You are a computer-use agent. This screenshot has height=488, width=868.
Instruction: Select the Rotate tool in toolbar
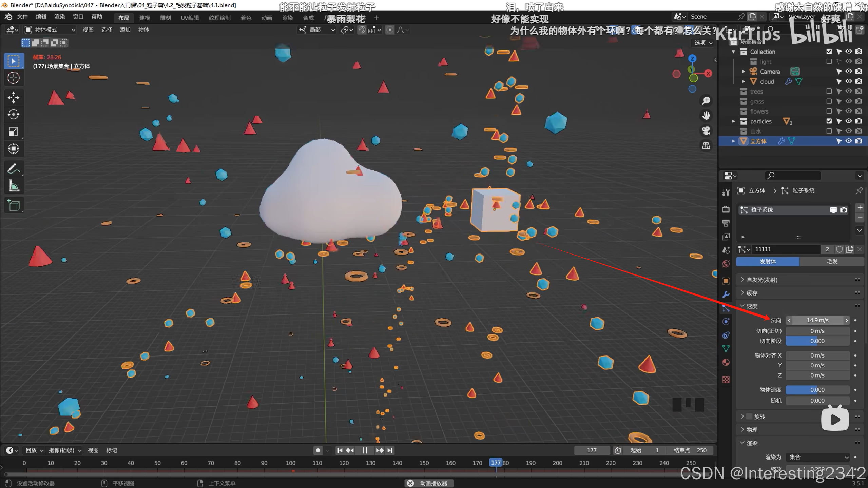14,115
